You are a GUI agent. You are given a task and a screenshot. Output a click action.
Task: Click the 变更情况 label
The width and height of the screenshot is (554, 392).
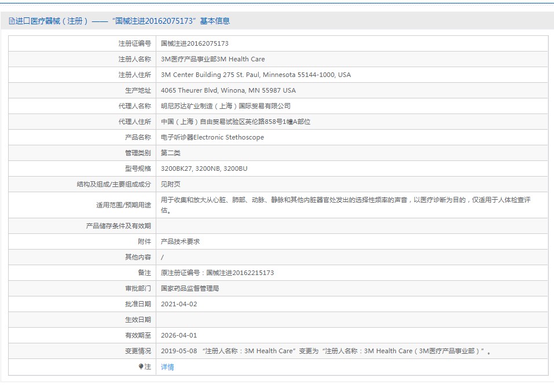138,351
